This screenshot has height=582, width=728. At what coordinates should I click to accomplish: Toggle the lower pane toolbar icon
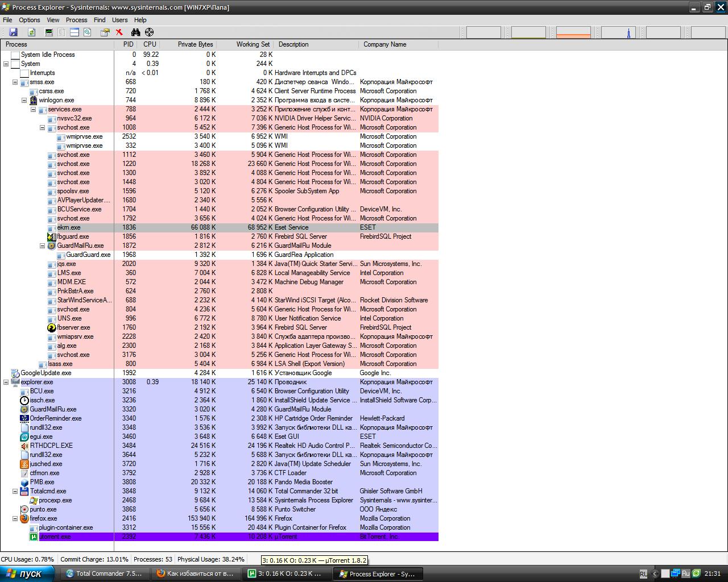[74, 32]
